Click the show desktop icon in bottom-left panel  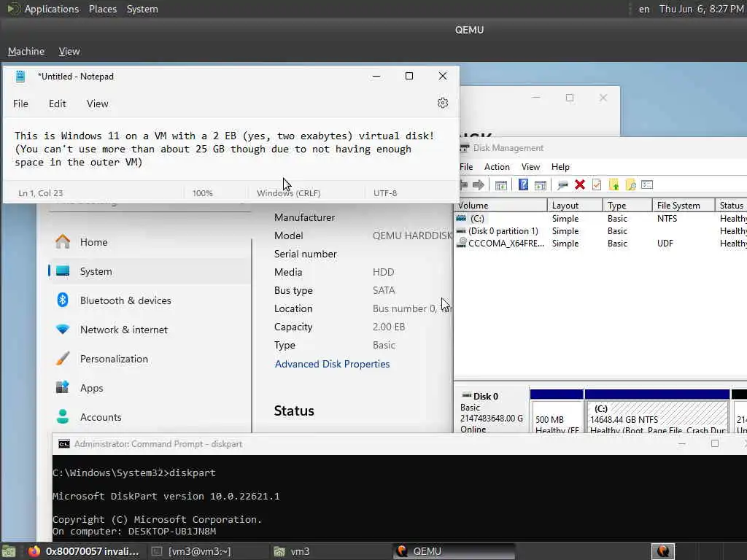click(x=8, y=551)
